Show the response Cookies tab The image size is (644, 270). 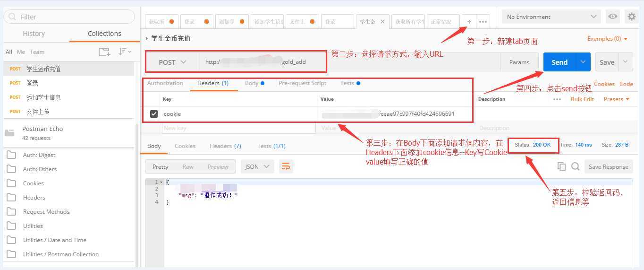coord(185,146)
